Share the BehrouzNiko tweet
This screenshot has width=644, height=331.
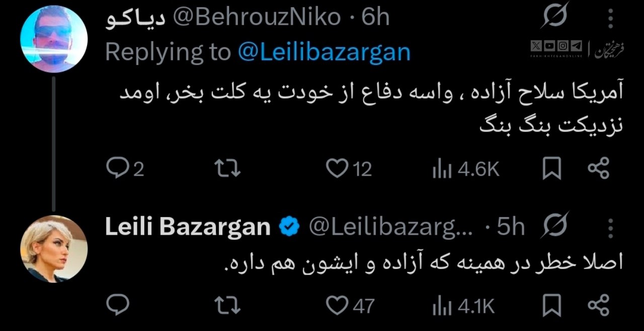tap(598, 169)
